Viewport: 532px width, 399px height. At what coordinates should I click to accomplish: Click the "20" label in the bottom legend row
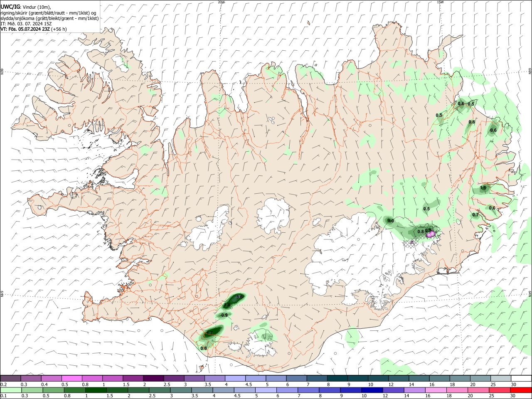click(x=470, y=396)
